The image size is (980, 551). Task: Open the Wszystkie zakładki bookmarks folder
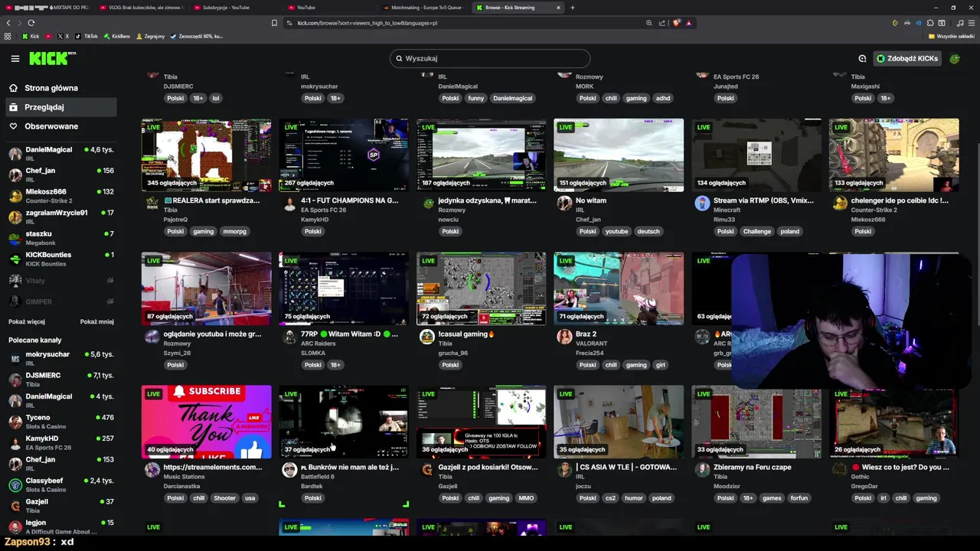coord(952,36)
